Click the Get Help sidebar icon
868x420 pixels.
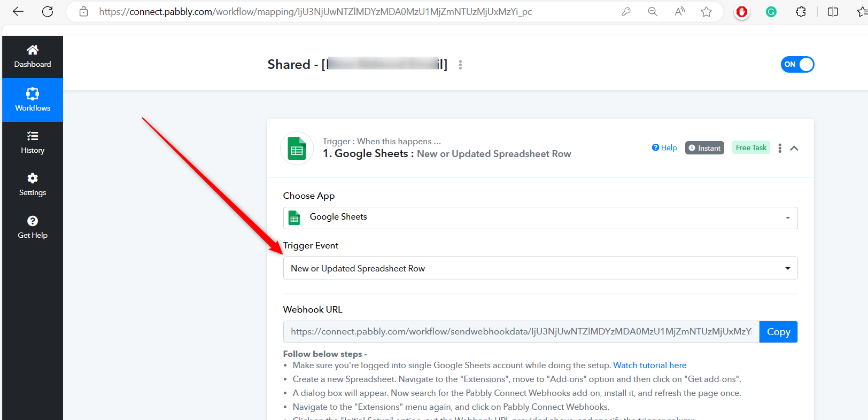(33, 228)
